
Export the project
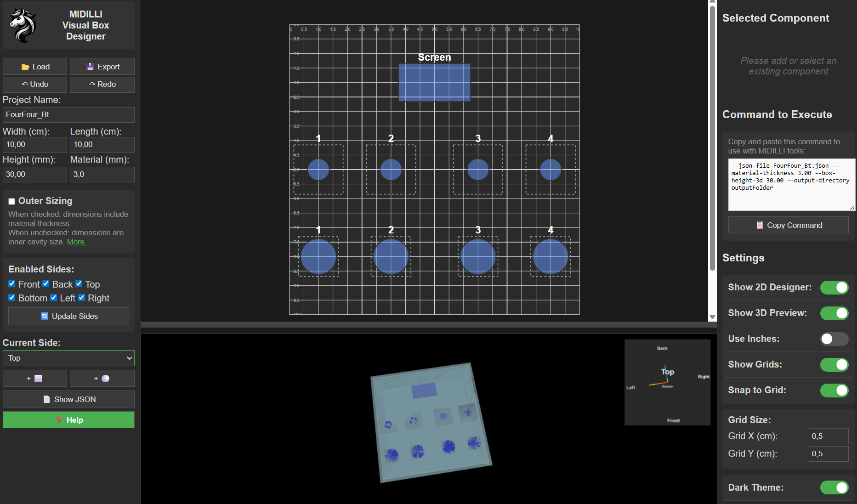(x=102, y=67)
